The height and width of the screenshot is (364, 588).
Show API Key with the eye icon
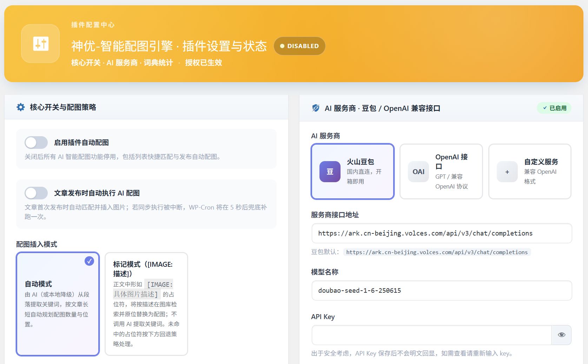click(561, 335)
